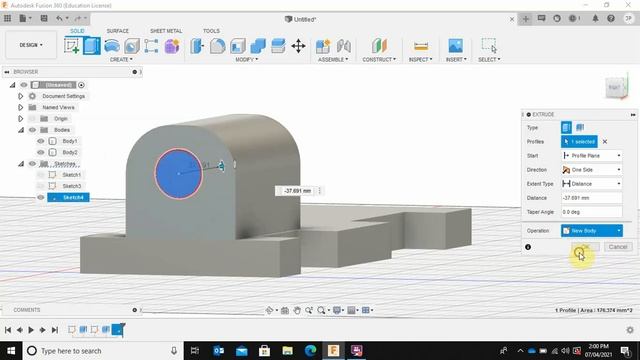The image size is (640, 360).
Task: Select the Shell tool
Action: [238, 46]
